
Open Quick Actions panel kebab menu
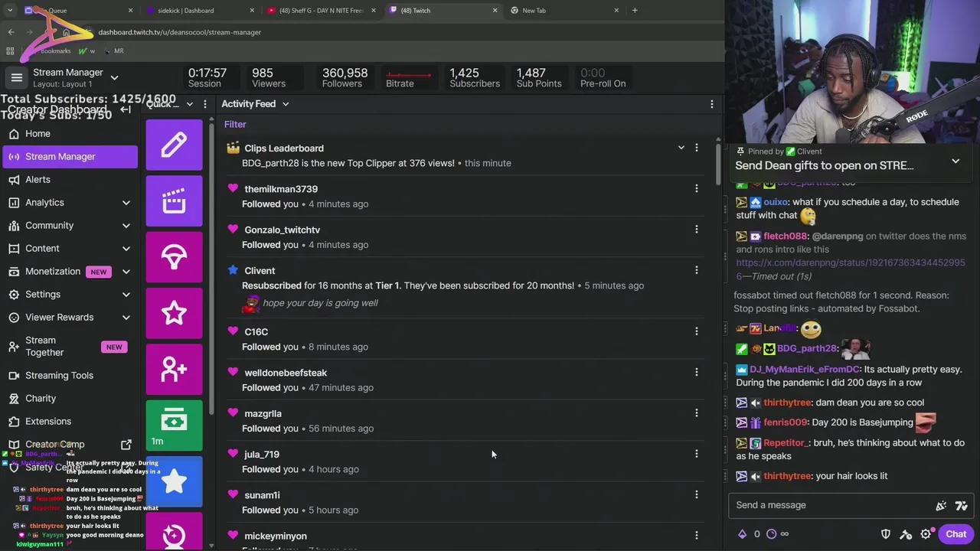(204, 104)
